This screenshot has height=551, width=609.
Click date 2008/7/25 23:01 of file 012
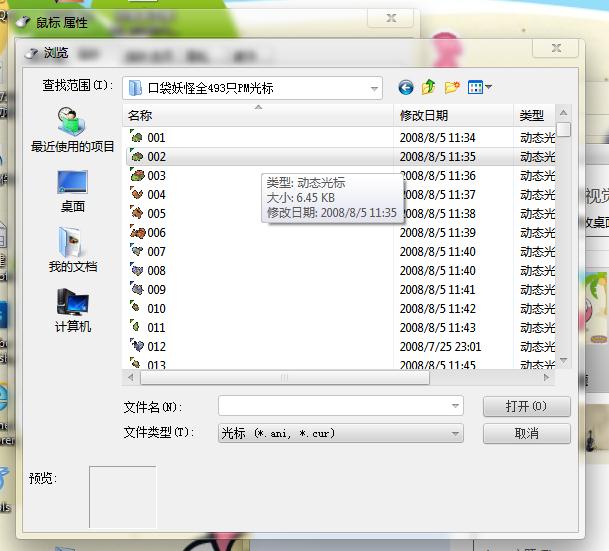click(x=440, y=347)
